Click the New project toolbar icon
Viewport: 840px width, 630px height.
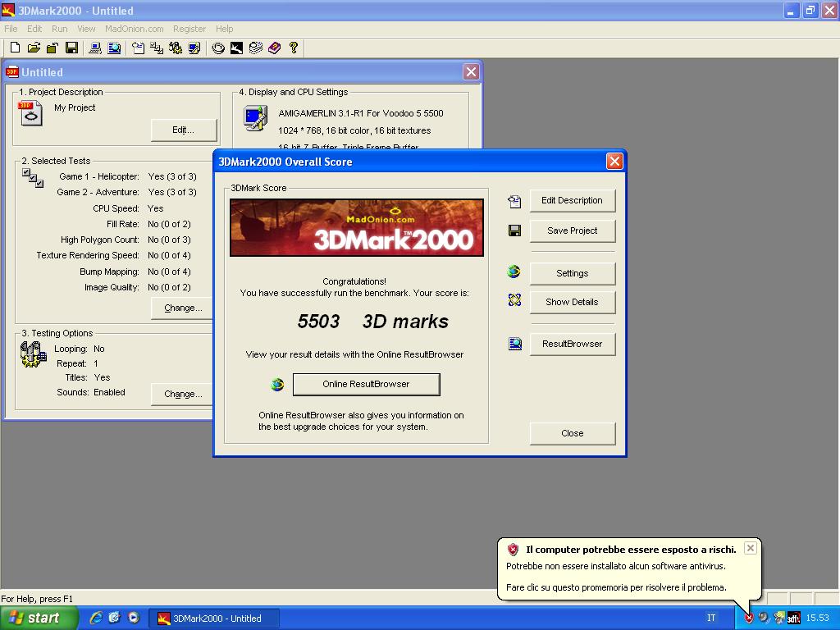15,48
